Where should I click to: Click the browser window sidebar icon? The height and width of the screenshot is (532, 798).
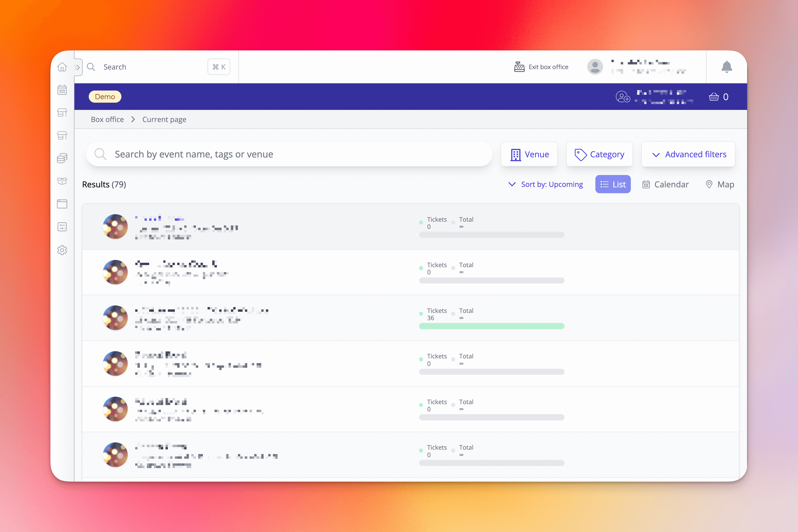tap(62, 204)
